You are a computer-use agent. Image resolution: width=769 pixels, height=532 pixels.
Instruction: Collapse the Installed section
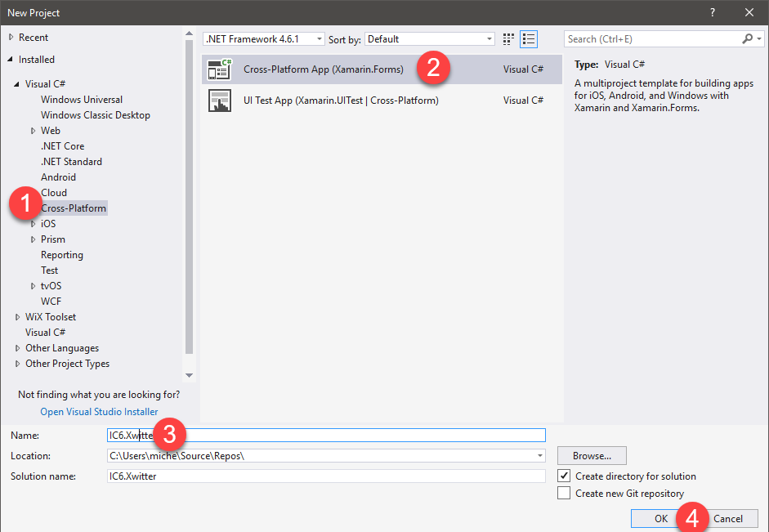point(11,60)
